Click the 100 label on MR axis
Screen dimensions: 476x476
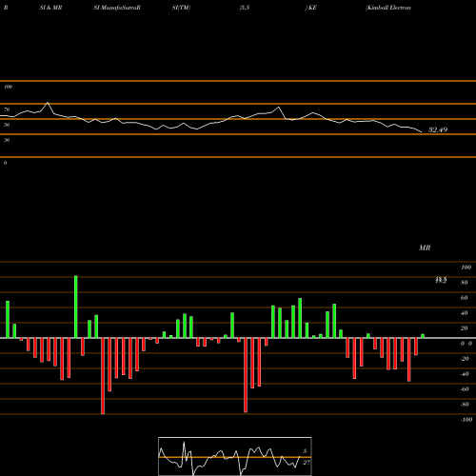pyautogui.click(x=466, y=268)
